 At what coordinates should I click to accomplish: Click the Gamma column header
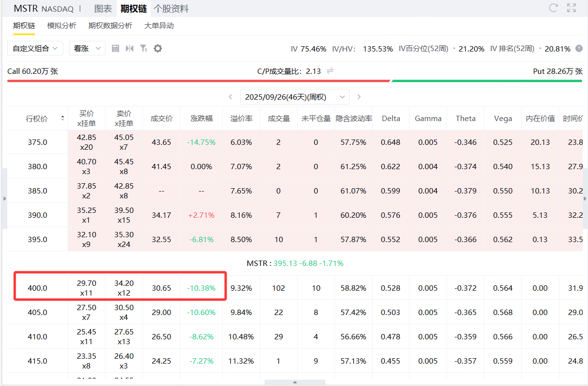click(x=428, y=118)
